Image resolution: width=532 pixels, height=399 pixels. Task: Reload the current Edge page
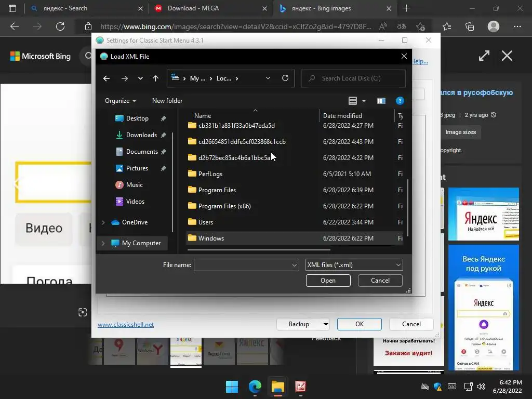[60, 26]
